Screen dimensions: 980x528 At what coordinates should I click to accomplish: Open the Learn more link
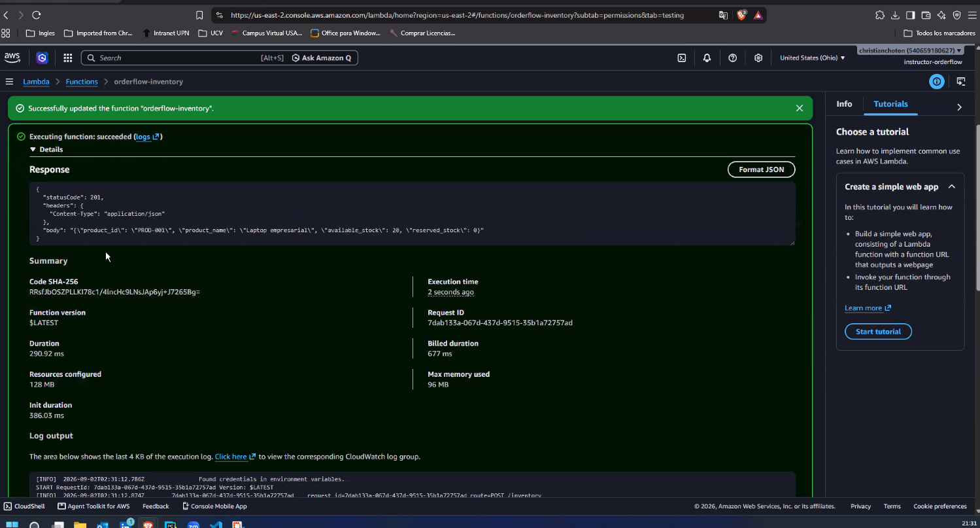click(868, 308)
